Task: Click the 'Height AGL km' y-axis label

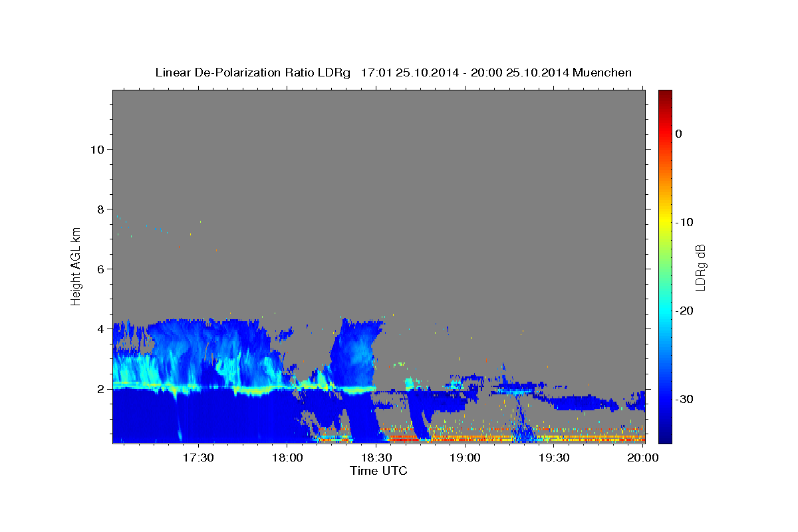Action: [76, 265]
